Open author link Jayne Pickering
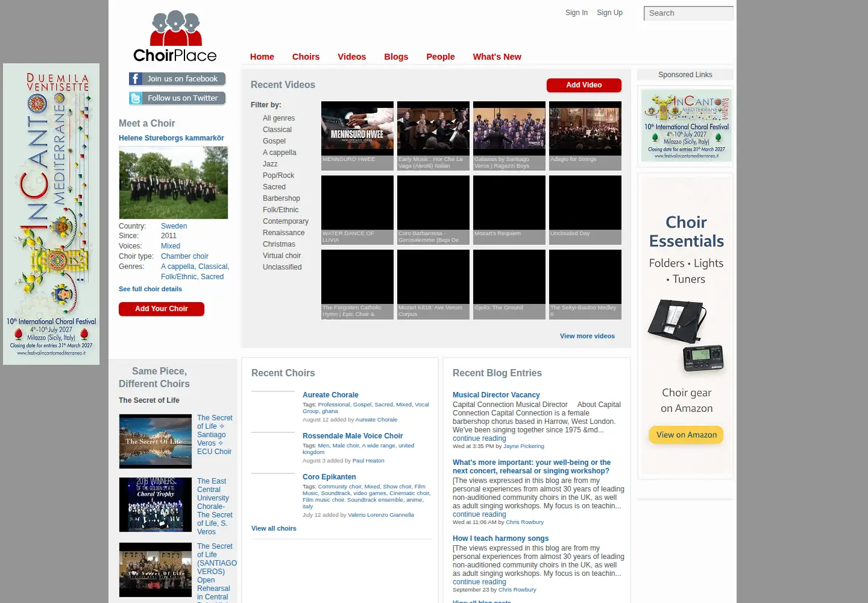This screenshot has height=603, width=868. tap(524, 446)
